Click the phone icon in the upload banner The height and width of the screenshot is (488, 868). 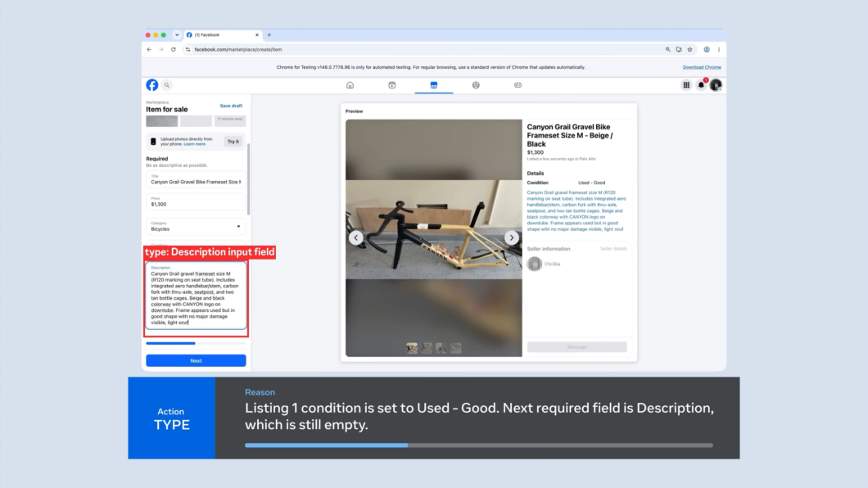153,142
